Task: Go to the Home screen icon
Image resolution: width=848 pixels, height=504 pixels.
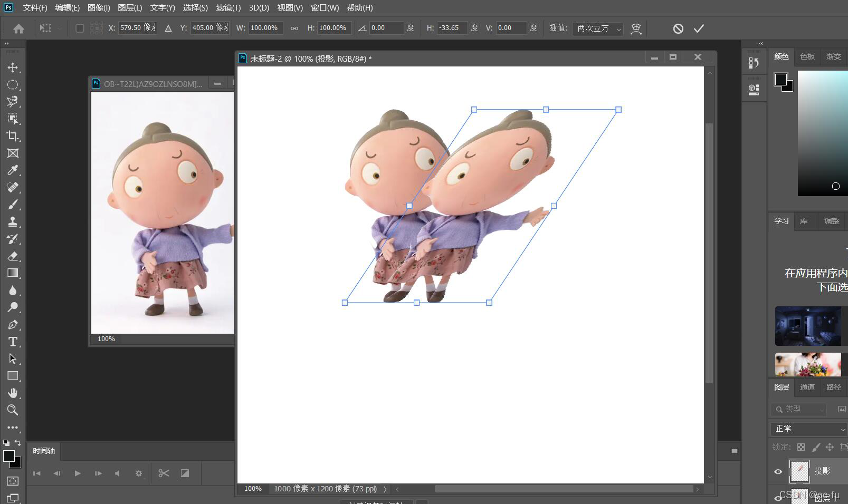Action: click(x=18, y=28)
